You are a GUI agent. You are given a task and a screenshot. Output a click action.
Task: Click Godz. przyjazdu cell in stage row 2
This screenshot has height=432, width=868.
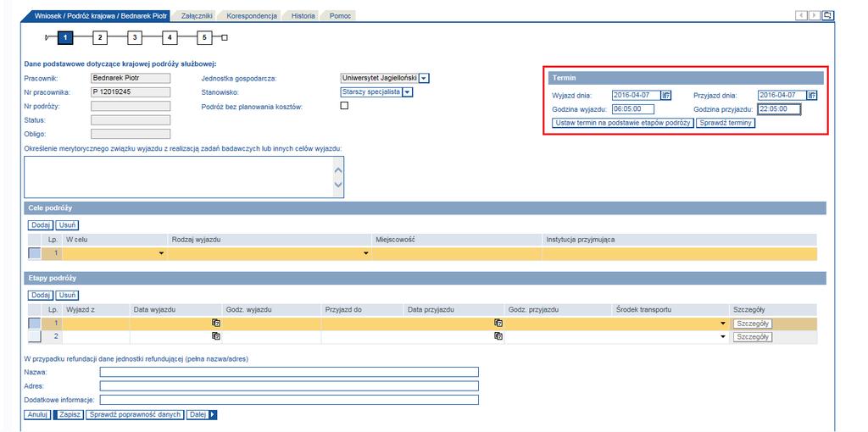click(559, 336)
